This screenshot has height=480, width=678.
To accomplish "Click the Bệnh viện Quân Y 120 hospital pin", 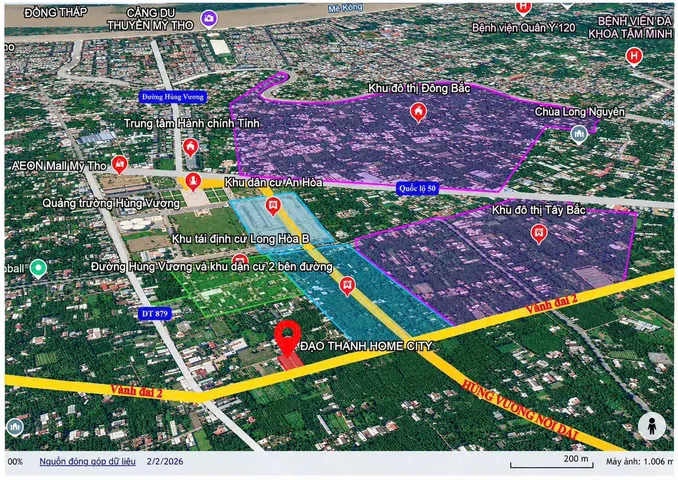I will 523,8.
